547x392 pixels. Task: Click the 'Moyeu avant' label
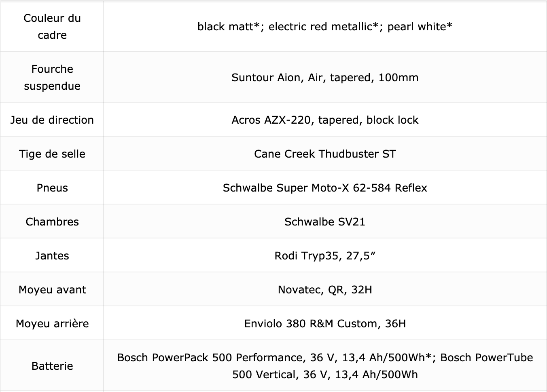[x=52, y=290]
